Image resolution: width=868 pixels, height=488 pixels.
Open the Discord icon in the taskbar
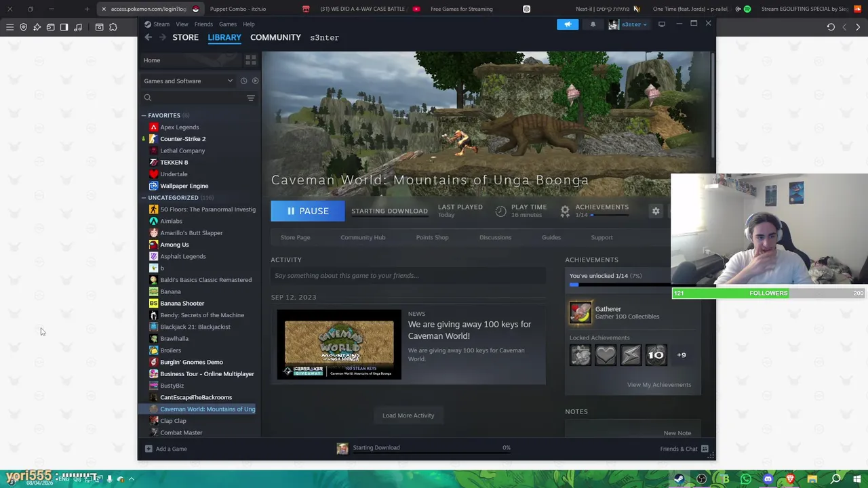tap(768, 479)
